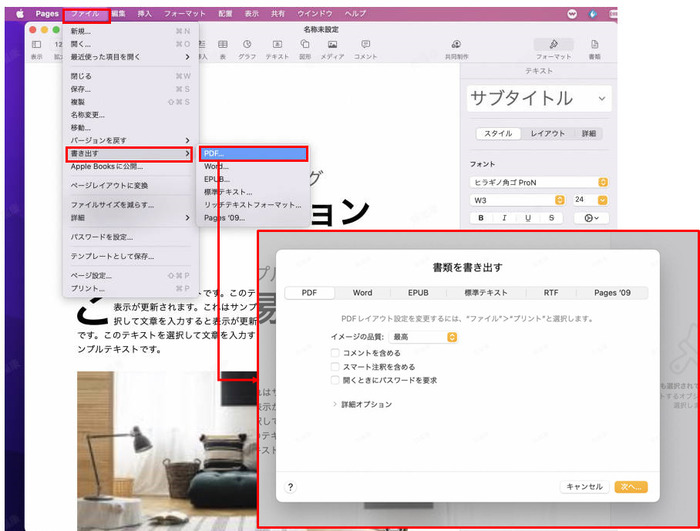Viewport: 700px width, 531px height.
Task: Check スマート注釈を含める checkbox
Action: [335, 367]
